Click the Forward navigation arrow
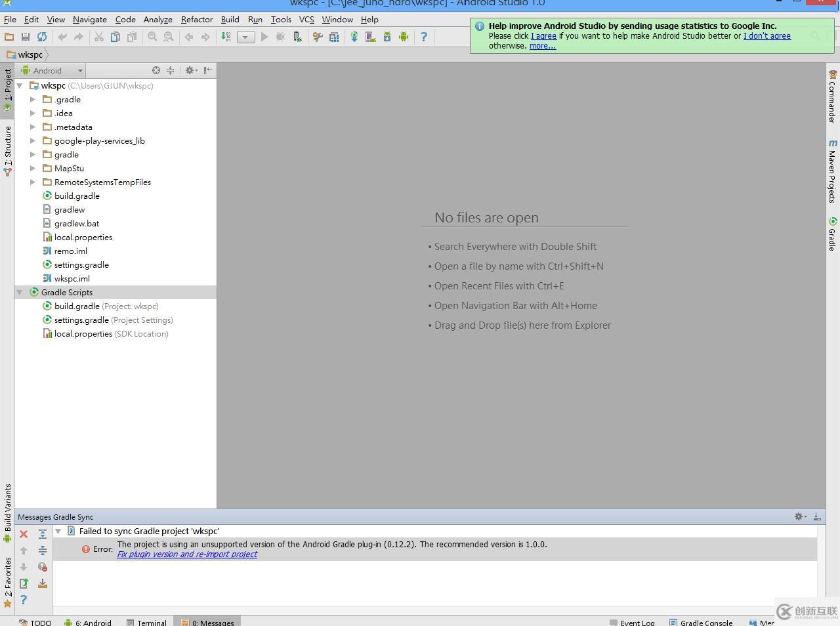The width and height of the screenshot is (840, 626). 205,37
